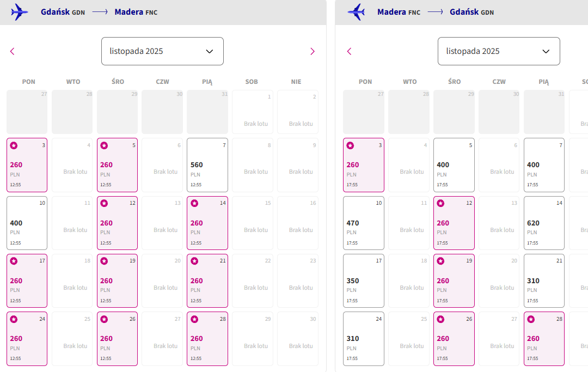Viewport: 588px width, 372px height.
Task: Select outbound November 5 for 260 PLN
Action: (118, 165)
